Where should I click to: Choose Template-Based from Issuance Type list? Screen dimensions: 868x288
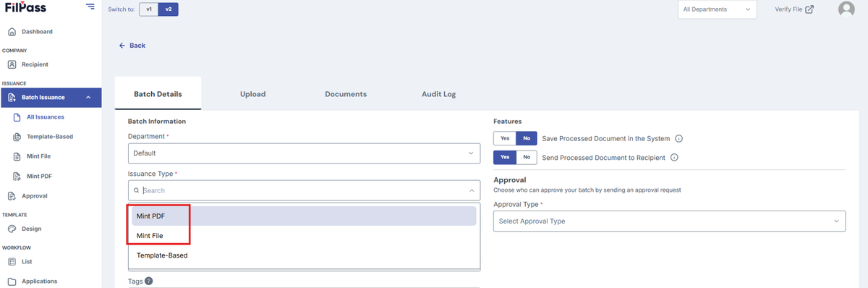point(304,255)
